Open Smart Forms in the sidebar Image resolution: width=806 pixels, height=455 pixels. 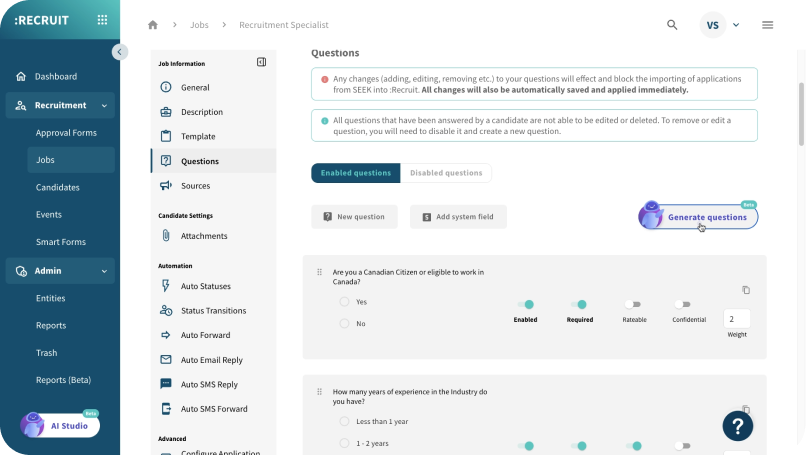coord(61,242)
